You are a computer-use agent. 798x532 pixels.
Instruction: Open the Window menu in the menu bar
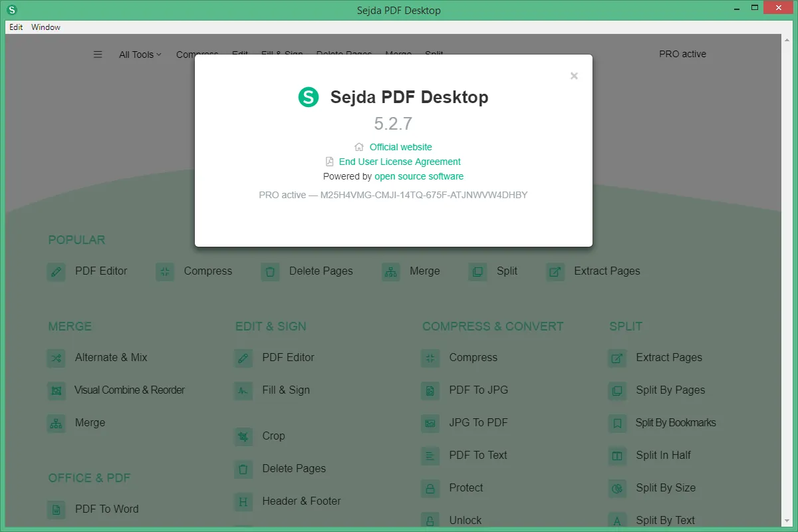point(46,27)
